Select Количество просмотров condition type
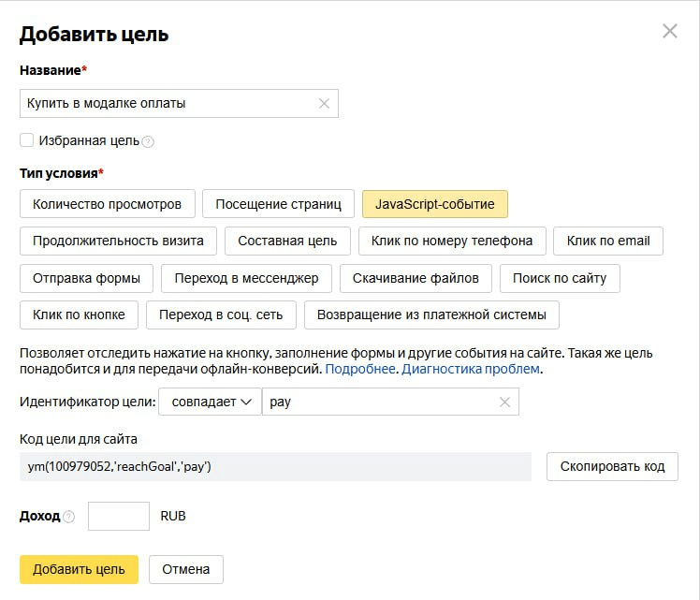700x600 pixels. click(107, 204)
